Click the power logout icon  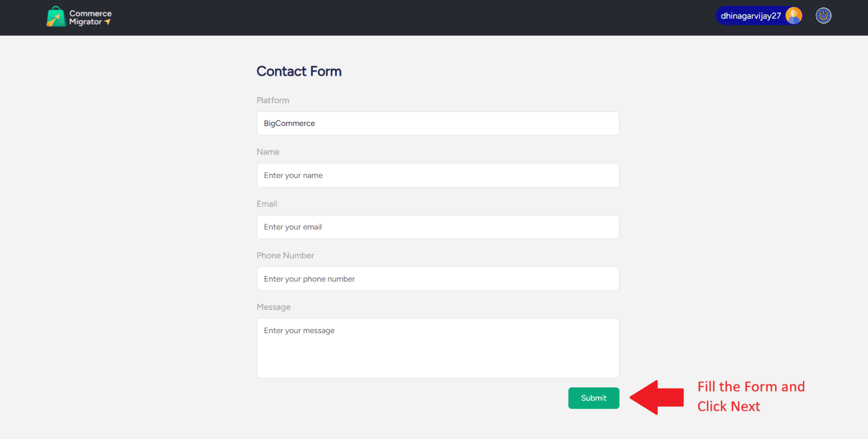(x=823, y=16)
